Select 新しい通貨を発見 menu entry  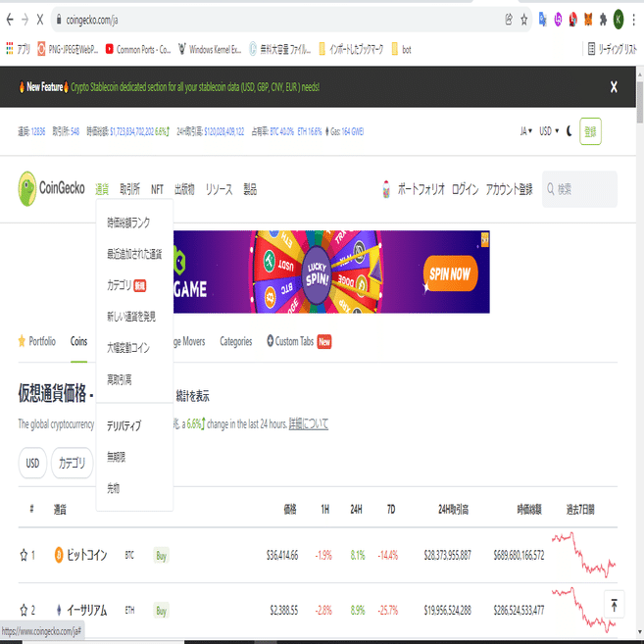tap(131, 317)
